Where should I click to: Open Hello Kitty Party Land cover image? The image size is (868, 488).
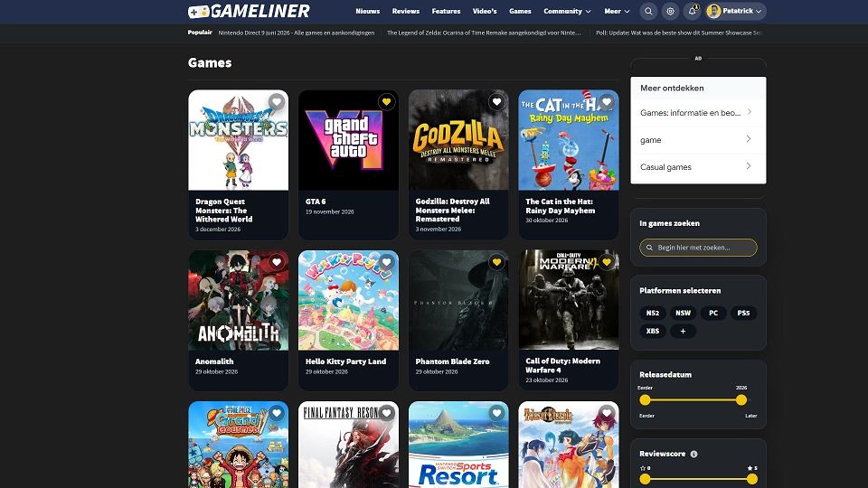348,300
